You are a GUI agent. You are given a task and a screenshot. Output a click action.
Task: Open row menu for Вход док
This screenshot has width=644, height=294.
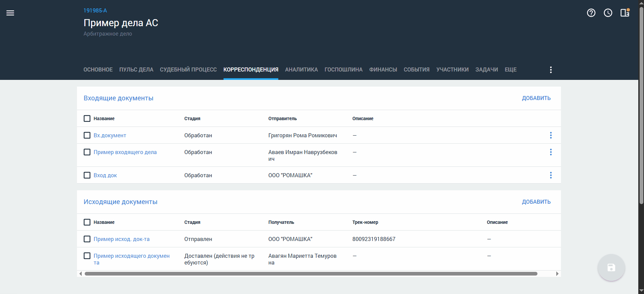tap(551, 175)
